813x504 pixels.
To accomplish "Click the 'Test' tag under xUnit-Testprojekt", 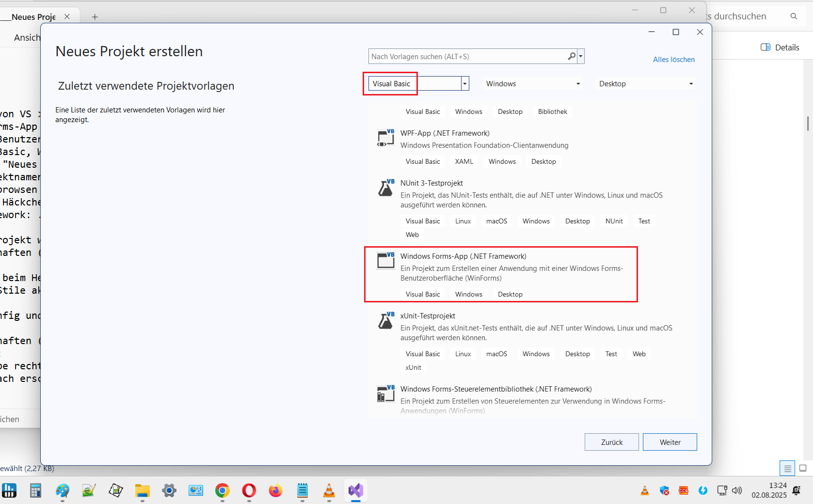I will [x=611, y=354].
